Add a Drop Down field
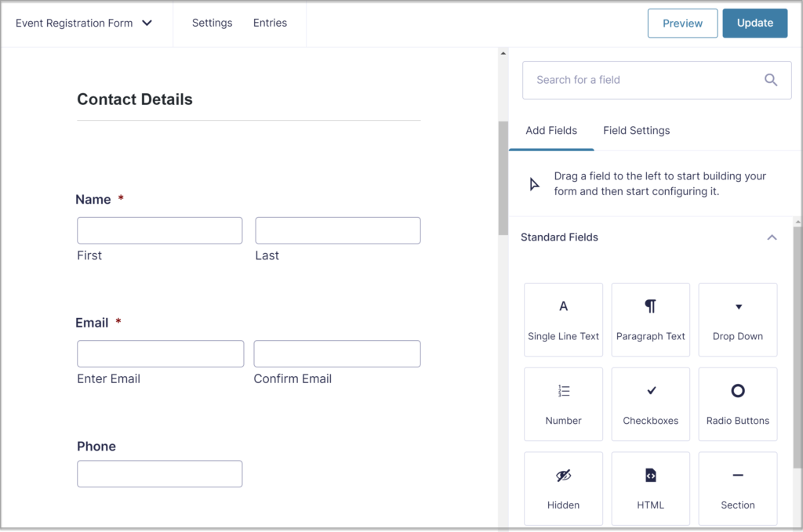 pos(737,320)
